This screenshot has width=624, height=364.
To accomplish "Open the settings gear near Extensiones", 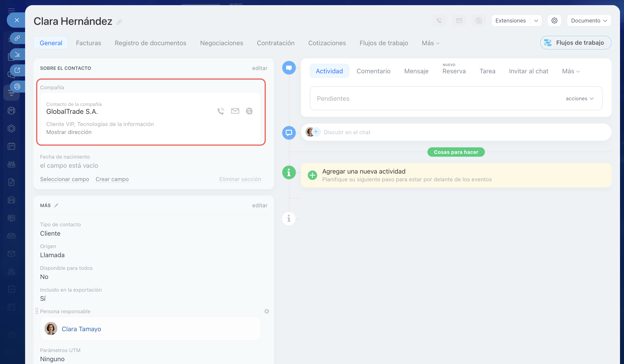I will pos(554,21).
